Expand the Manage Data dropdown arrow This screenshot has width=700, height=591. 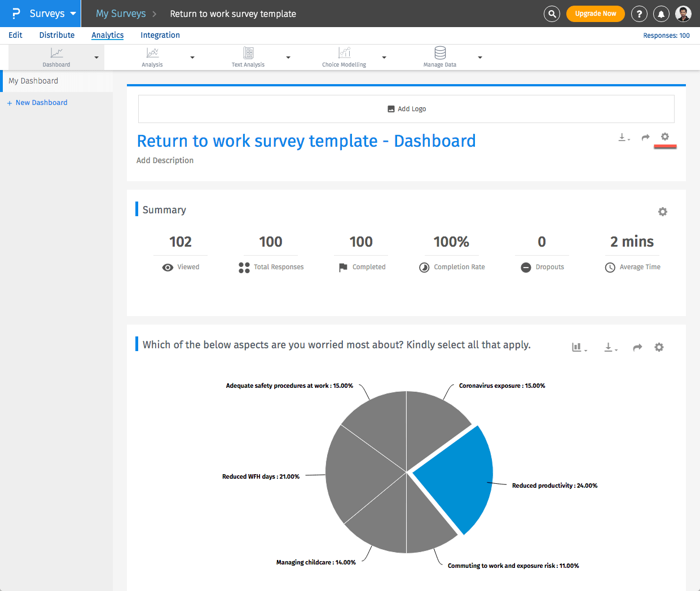pyautogui.click(x=480, y=57)
